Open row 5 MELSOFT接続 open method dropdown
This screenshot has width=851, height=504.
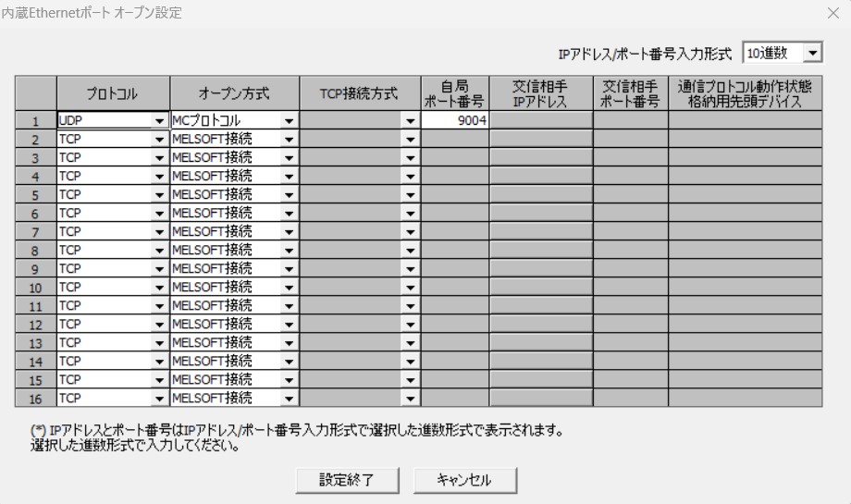click(x=234, y=195)
